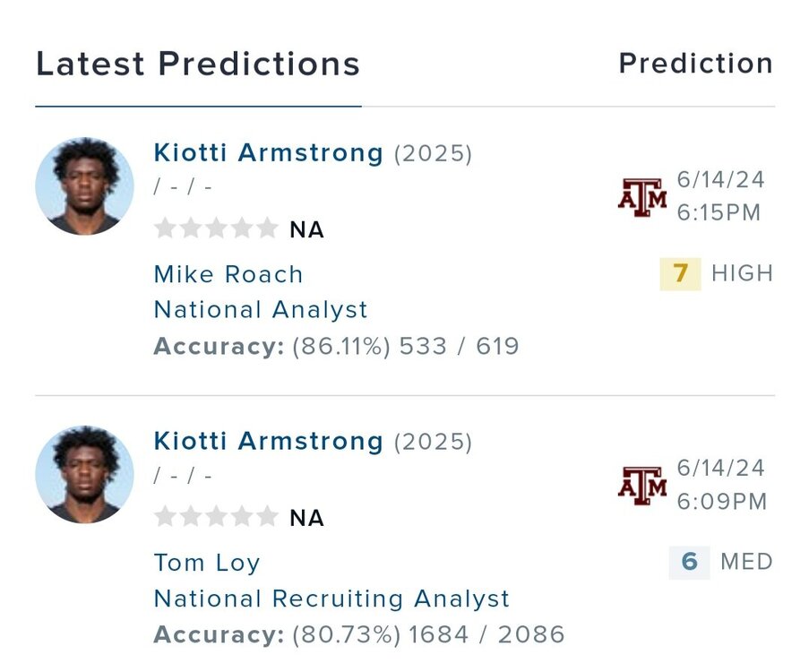
Task: Click the 6/14/24 6:15PM timestamp
Action: point(719,196)
